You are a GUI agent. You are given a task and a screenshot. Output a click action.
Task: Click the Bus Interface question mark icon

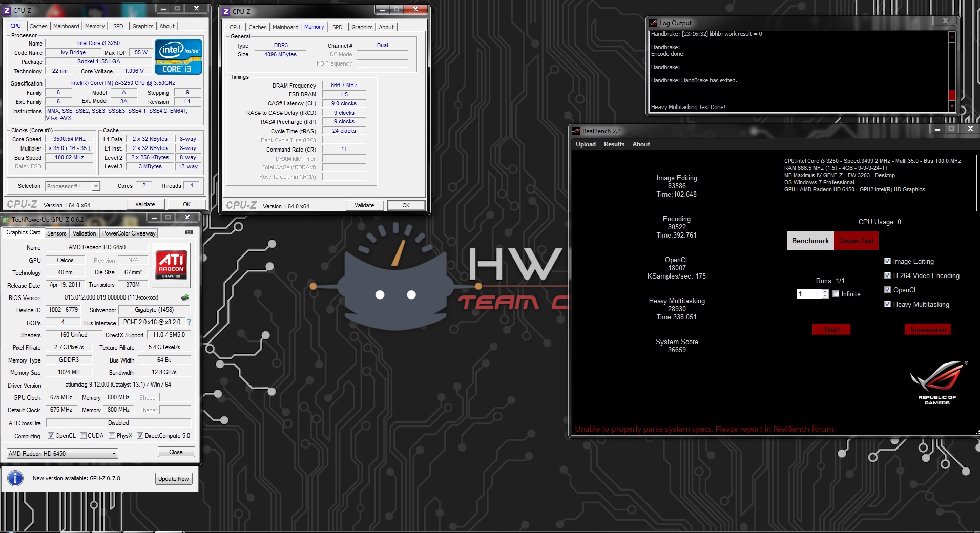coord(189,322)
